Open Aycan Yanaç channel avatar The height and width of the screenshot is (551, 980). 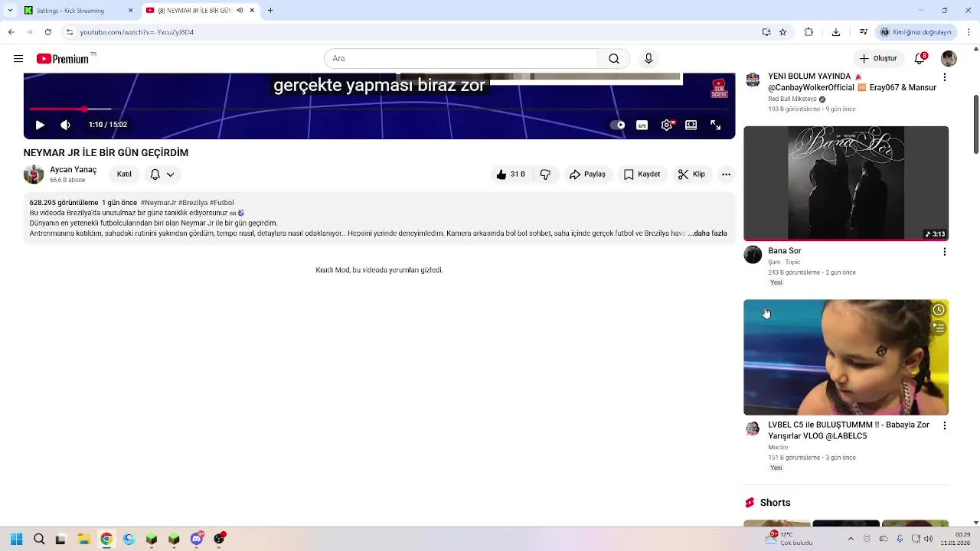(x=34, y=174)
